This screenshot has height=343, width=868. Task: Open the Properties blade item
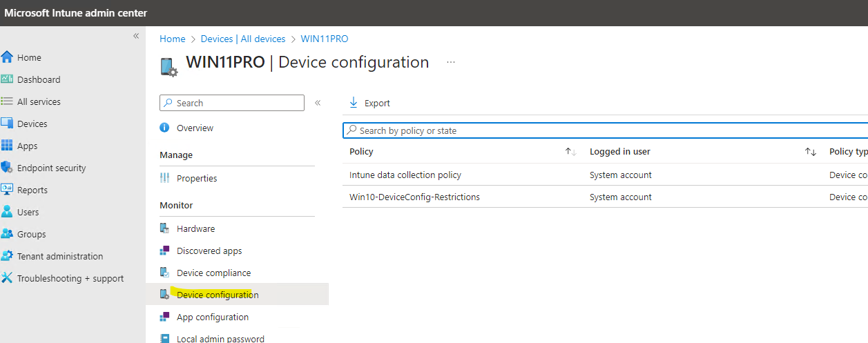click(197, 178)
